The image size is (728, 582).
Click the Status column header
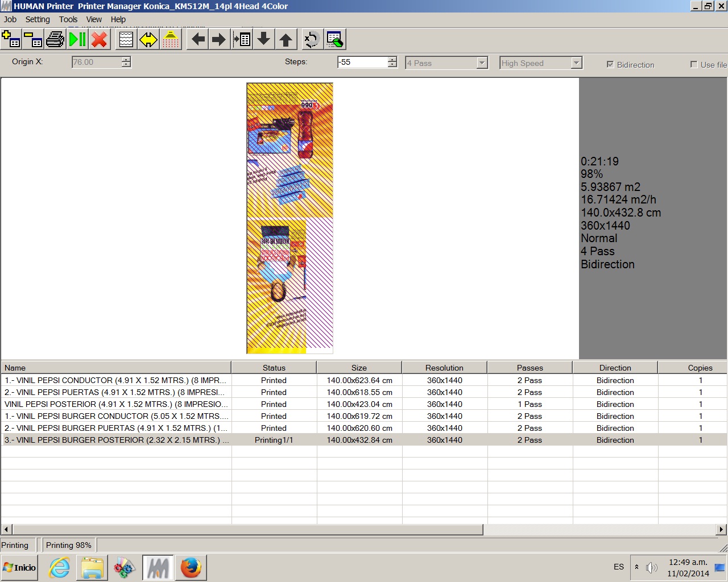[274, 368]
